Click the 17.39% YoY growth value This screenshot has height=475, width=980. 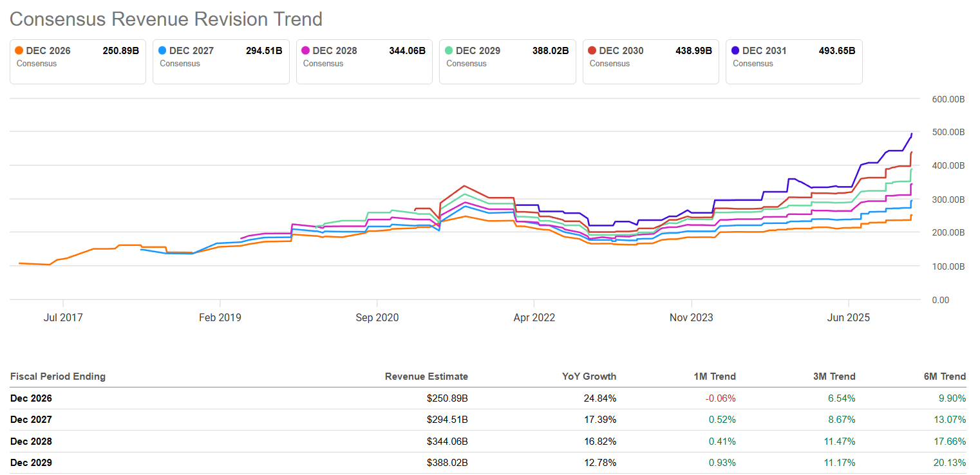tap(601, 420)
